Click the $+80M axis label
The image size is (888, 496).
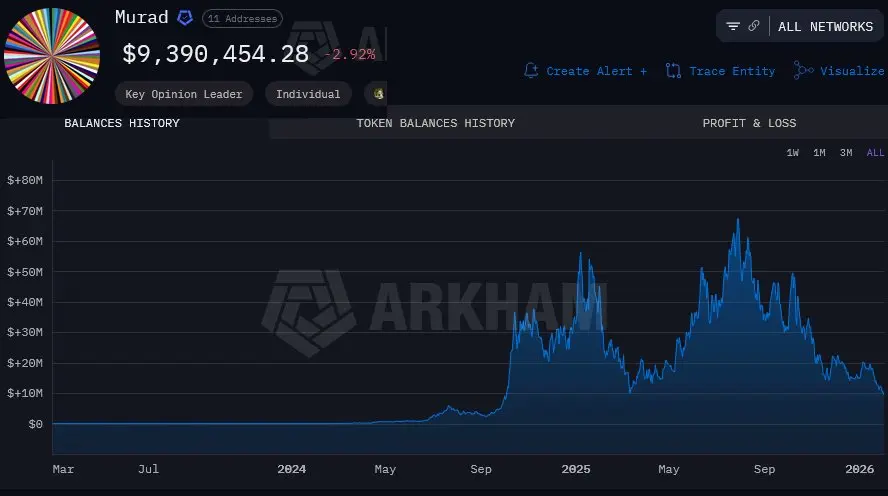pos(25,180)
